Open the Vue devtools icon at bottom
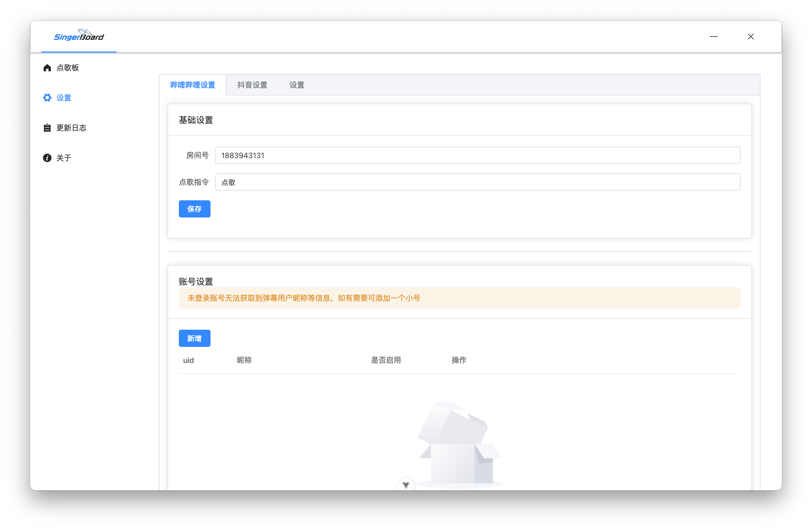 pyautogui.click(x=406, y=485)
